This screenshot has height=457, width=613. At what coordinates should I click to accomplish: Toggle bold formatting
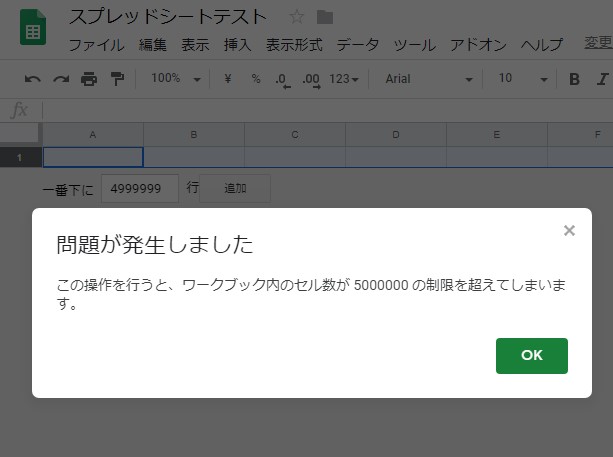pyautogui.click(x=574, y=79)
